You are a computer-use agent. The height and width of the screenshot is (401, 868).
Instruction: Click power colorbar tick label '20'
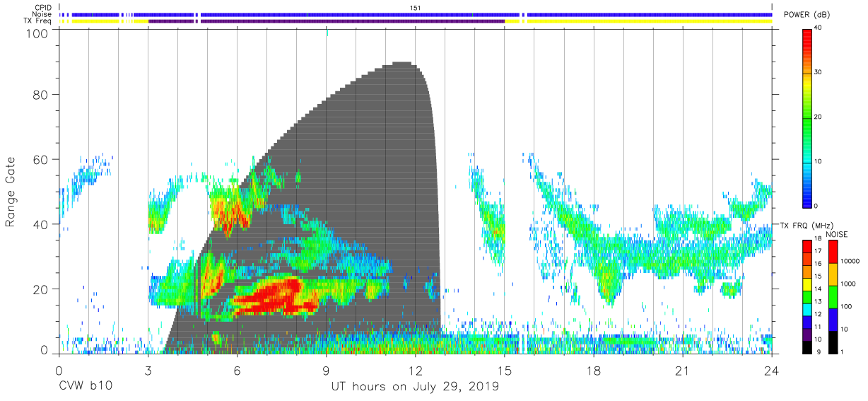[817, 117]
